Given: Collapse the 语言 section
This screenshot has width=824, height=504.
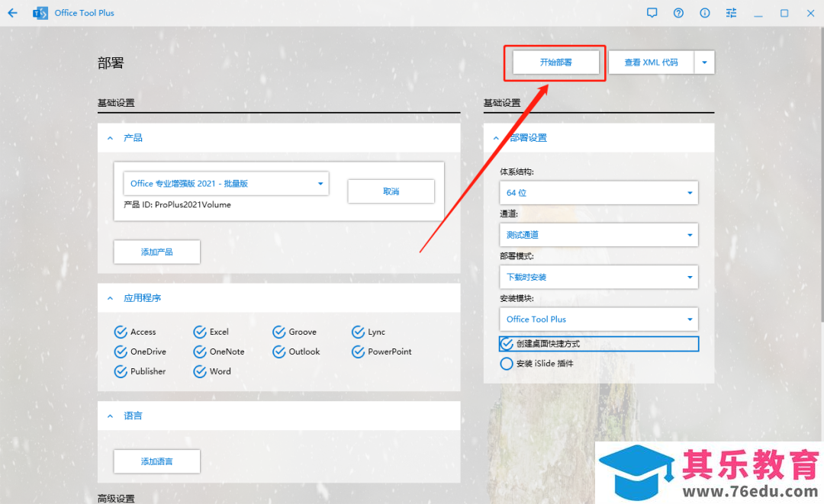Looking at the screenshot, I should tap(111, 416).
